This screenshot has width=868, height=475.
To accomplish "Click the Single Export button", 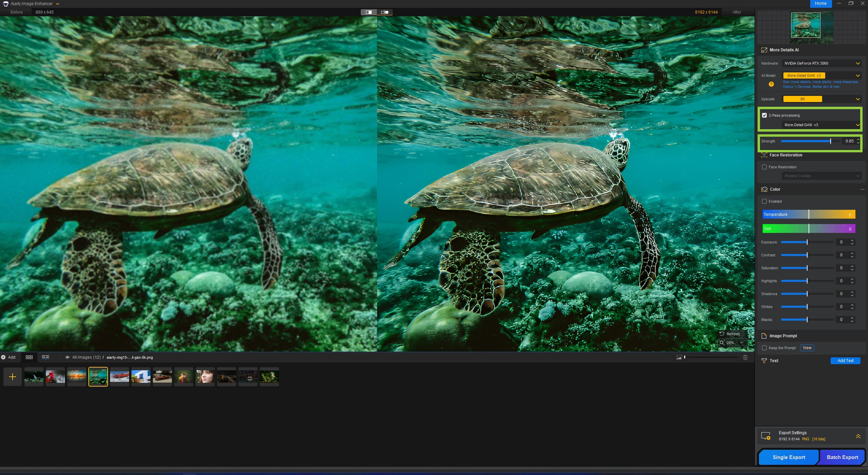I will (789, 457).
